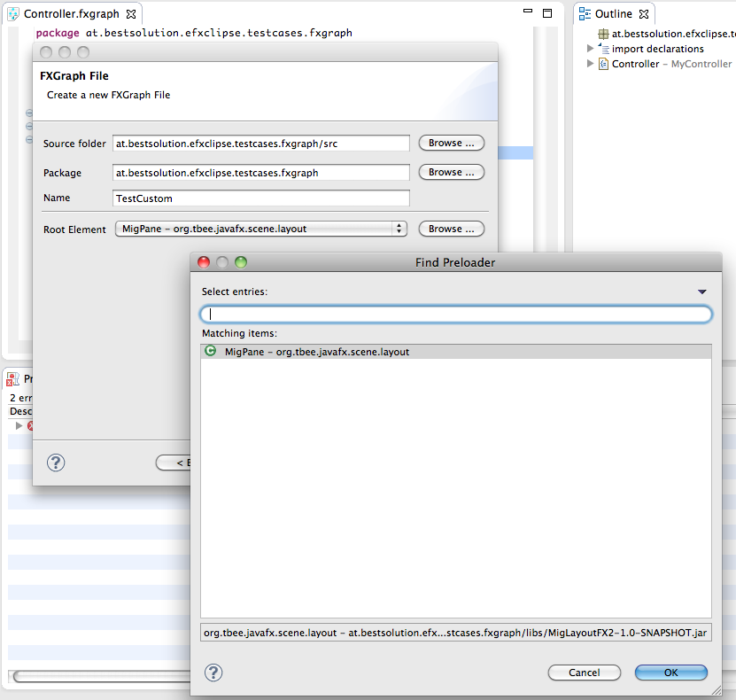Maximize the editor area
736x700 pixels.
point(547,14)
